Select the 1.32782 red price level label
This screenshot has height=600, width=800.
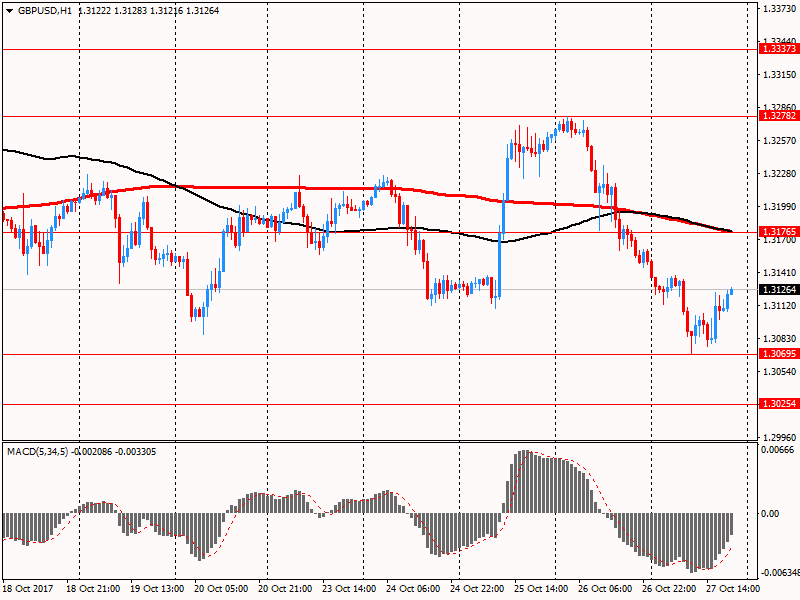tap(779, 116)
